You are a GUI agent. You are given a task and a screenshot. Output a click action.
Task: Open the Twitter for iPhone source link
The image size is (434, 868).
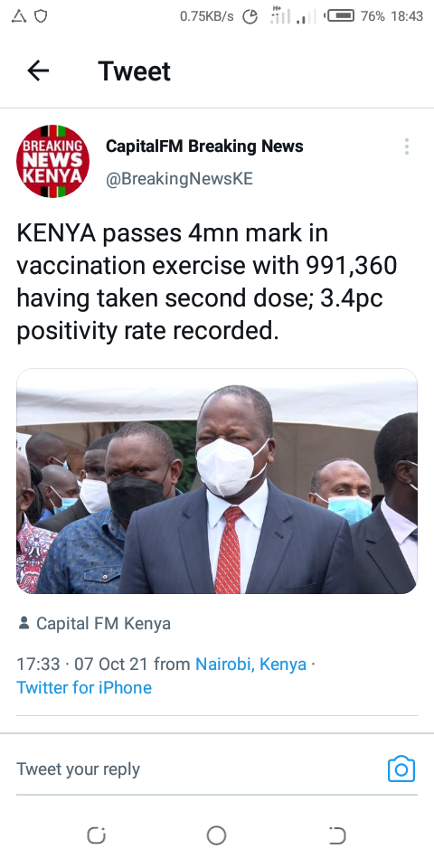(84, 687)
